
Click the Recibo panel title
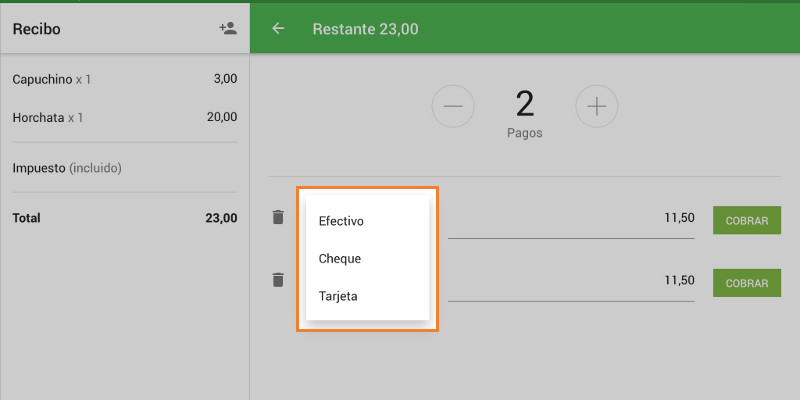point(37,29)
